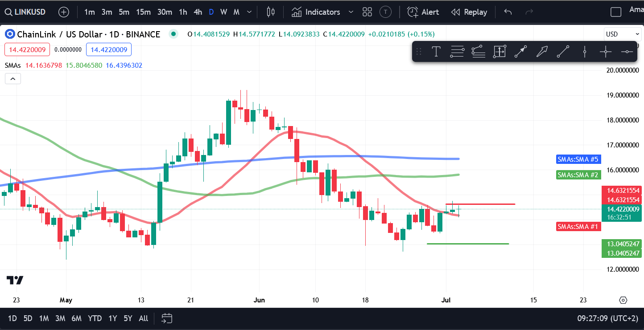Select the horizontal lines drawing tool
Viewport: 644px width, 330px height.
coord(457,52)
